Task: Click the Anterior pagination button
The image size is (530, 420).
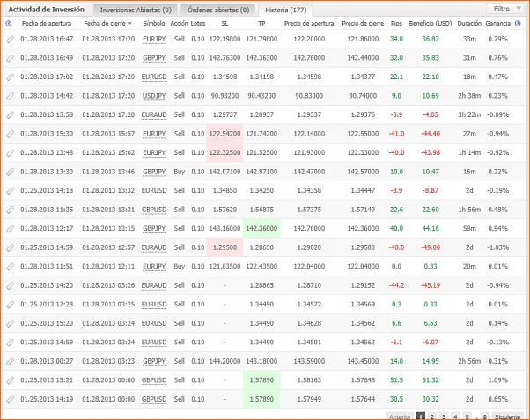Action: [x=400, y=416]
